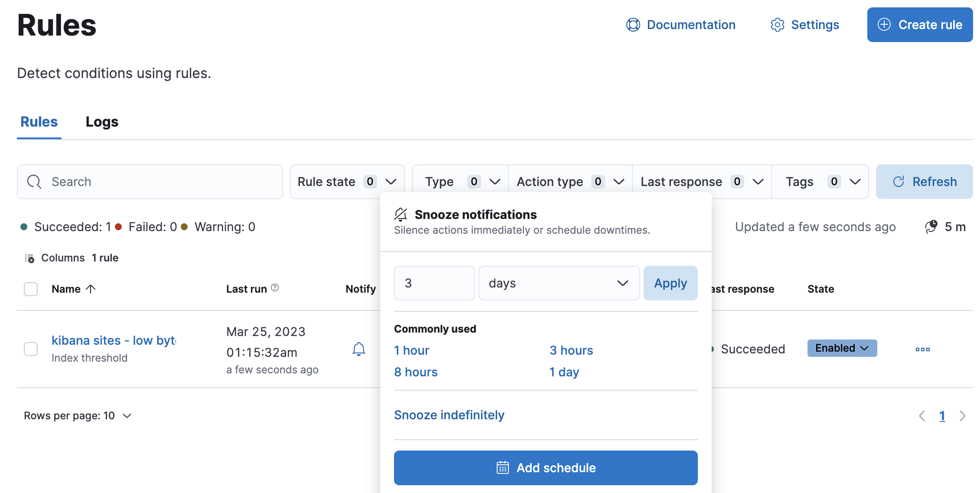The image size is (980, 493).
Task: Click the Name column sort arrow
Action: [91, 289]
